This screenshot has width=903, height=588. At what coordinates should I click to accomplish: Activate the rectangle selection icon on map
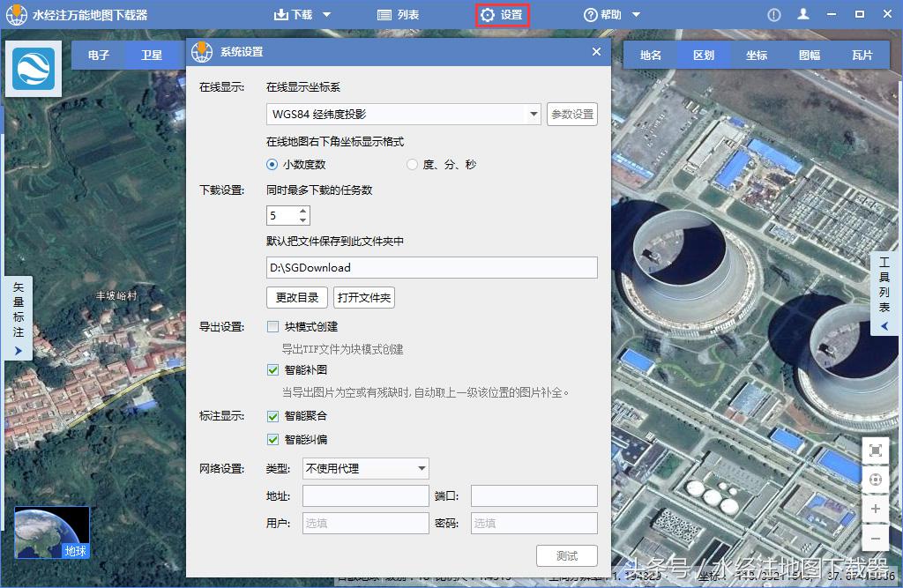(x=876, y=450)
